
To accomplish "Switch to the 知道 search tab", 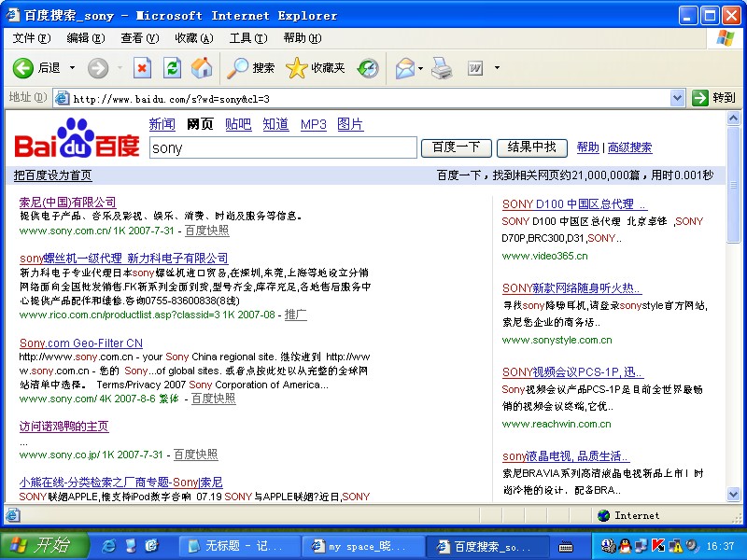I will (275, 124).
